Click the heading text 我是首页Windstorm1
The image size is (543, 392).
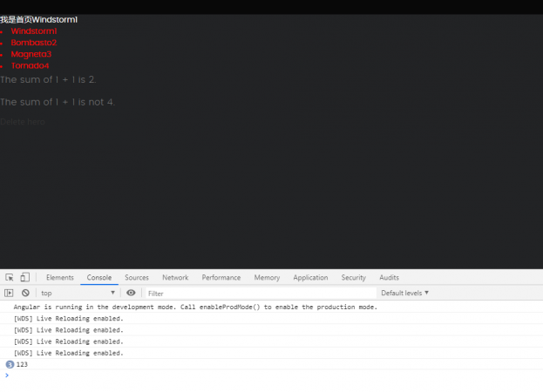coord(38,20)
